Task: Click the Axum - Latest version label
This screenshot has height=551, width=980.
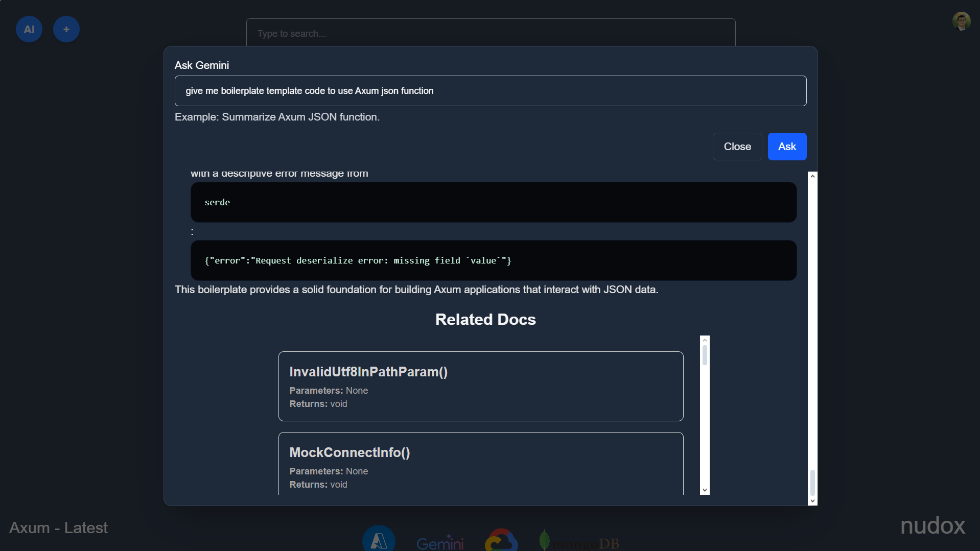Action: click(58, 528)
